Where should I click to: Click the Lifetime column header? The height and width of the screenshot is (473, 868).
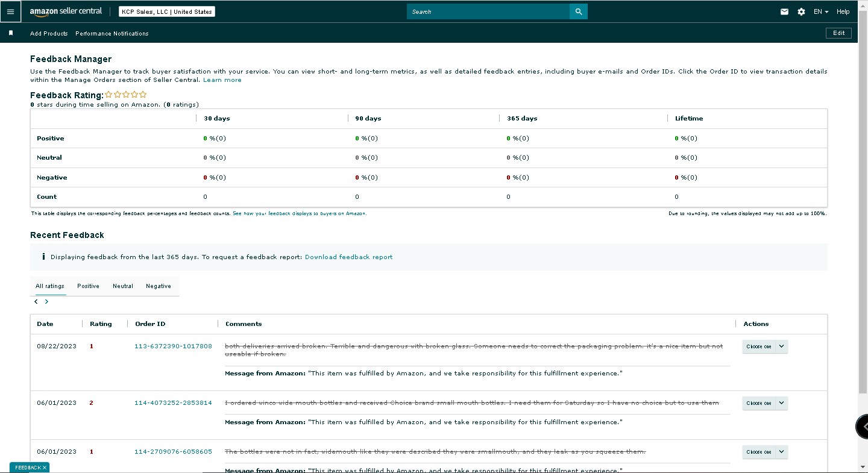[x=689, y=119]
